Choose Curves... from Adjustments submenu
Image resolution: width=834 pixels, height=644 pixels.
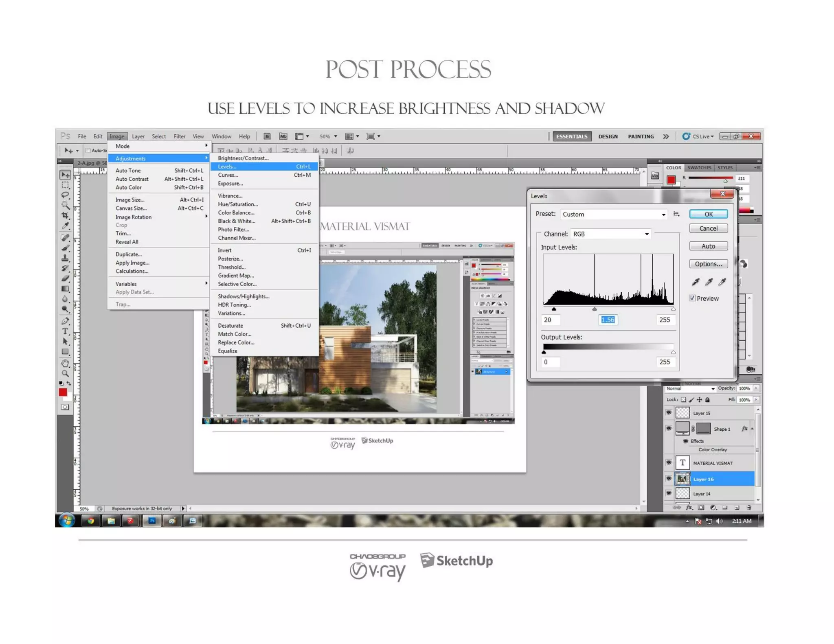(264, 175)
